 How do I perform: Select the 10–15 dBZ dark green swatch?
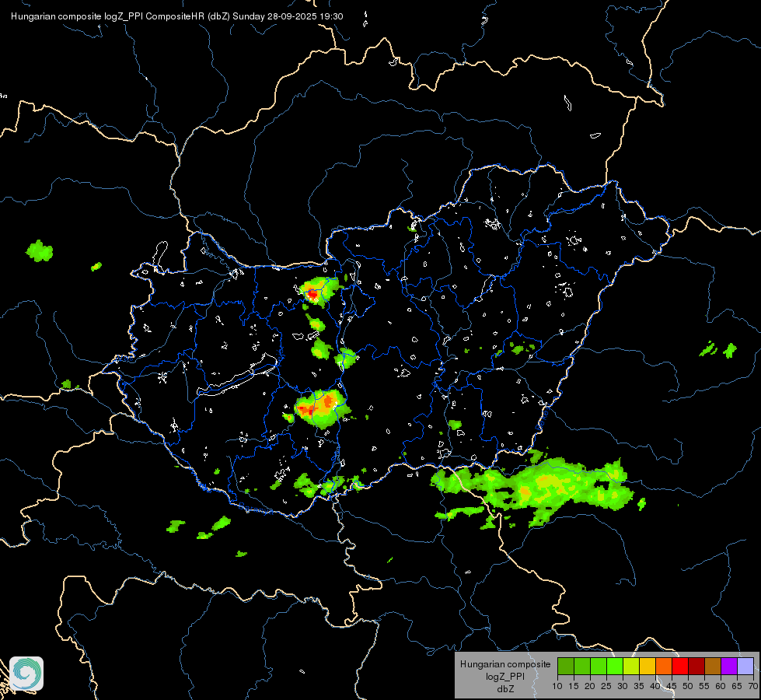(566, 666)
